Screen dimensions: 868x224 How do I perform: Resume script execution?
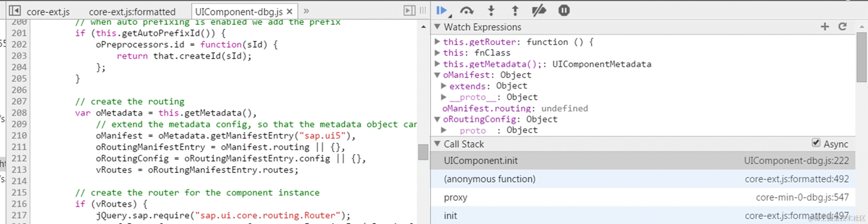pos(442,11)
